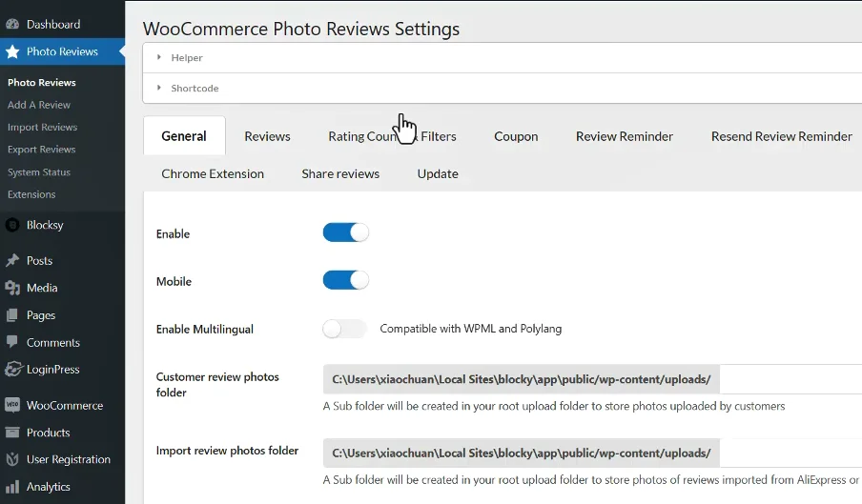The height and width of the screenshot is (504, 862).
Task: Open the Analytics menu label
Action: 49,487
